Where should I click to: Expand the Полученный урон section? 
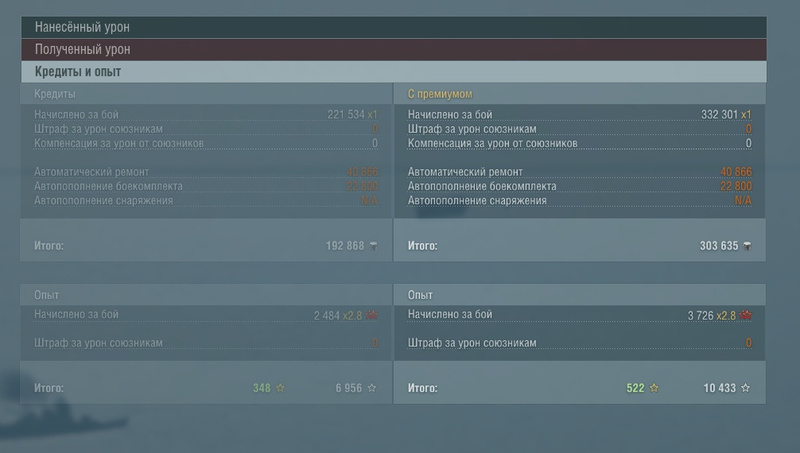(x=393, y=49)
